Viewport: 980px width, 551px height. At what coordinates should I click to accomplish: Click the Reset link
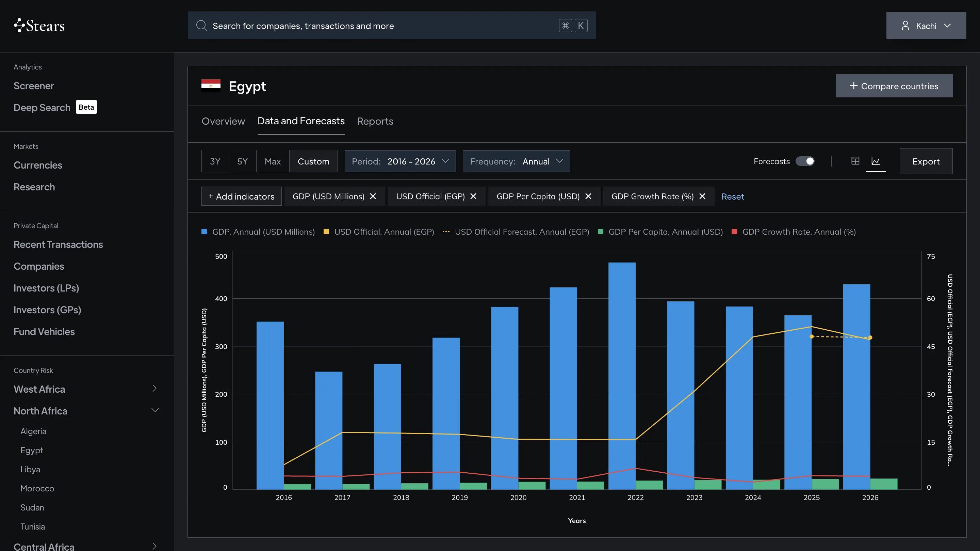tap(733, 196)
